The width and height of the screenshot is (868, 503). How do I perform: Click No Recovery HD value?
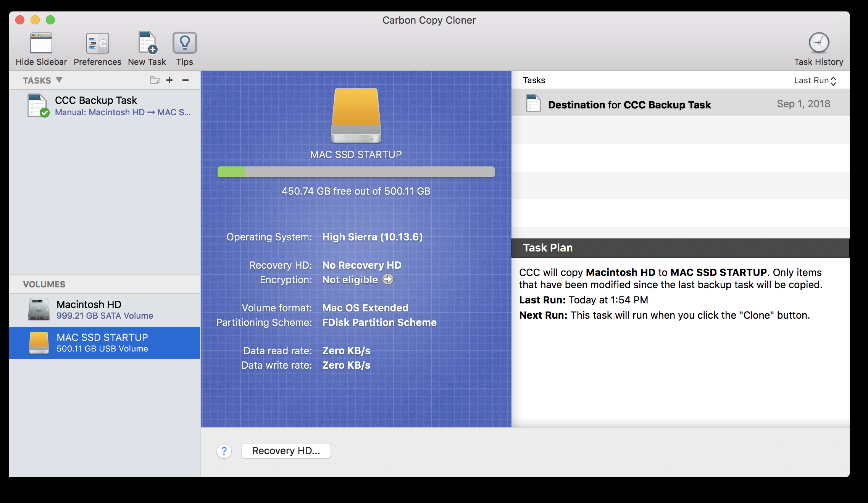[x=362, y=265]
